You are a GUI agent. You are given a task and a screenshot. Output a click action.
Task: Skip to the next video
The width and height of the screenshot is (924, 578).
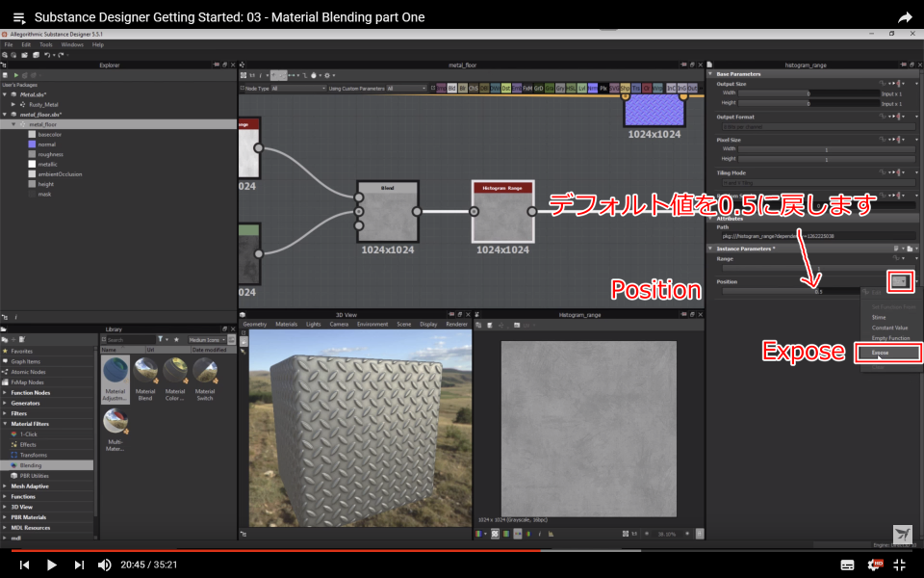point(79,565)
